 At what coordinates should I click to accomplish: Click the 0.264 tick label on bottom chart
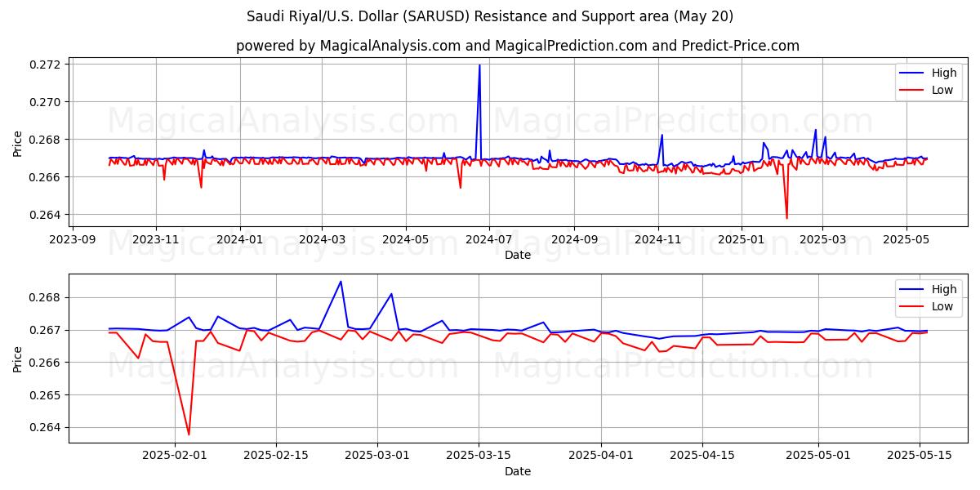(47, 428)
